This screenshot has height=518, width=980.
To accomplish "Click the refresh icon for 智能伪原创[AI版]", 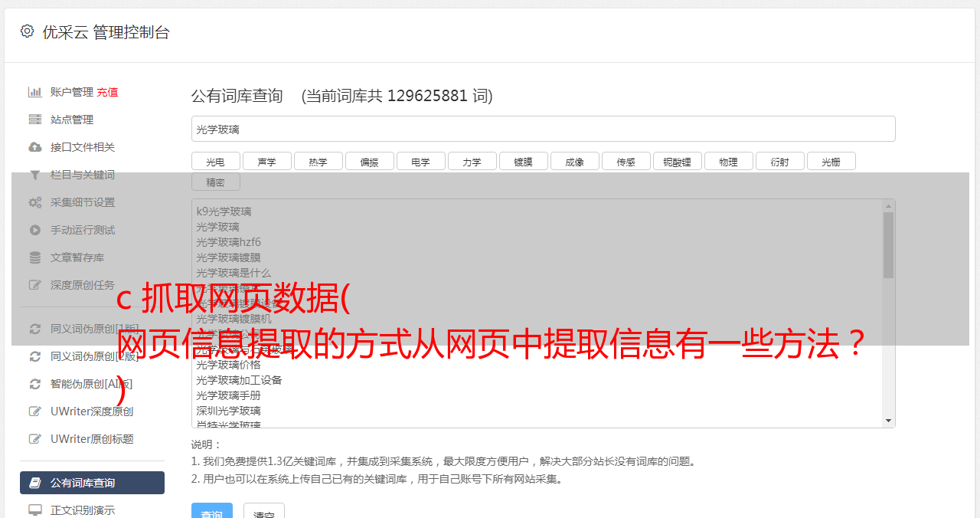I will coord(35,384).
